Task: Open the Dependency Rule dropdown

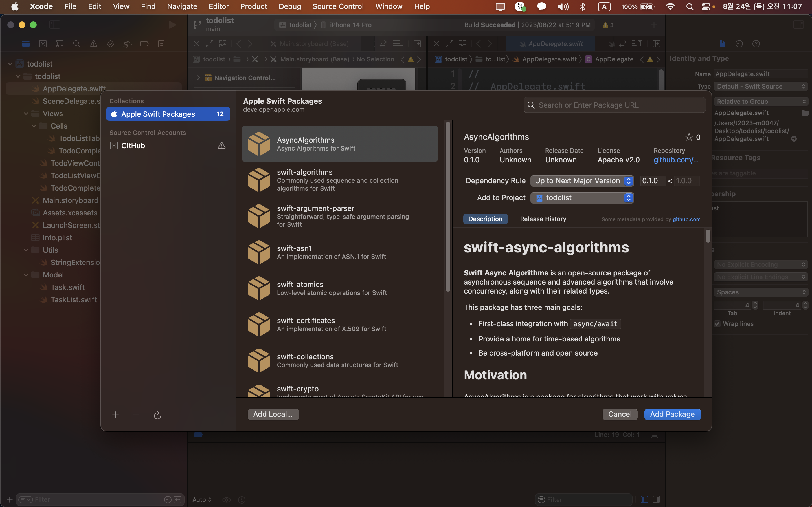Action: click(x=582, y=181)
